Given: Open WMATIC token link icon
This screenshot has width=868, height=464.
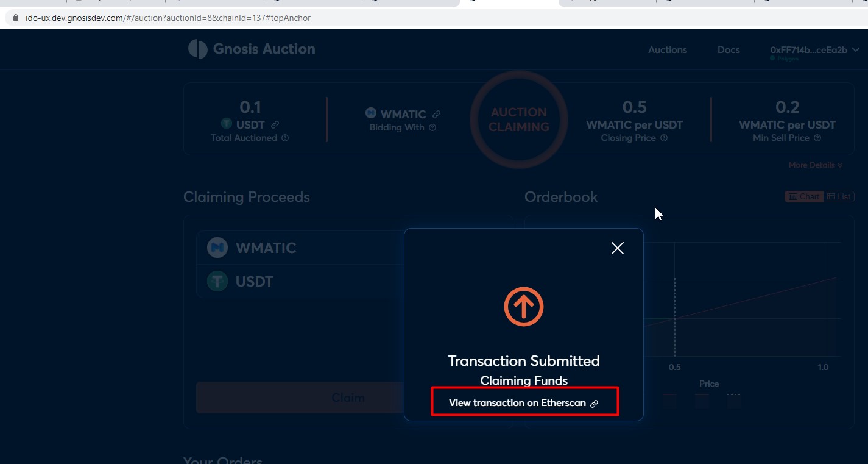Looking at the screenshot, I should tap(436, 114).
